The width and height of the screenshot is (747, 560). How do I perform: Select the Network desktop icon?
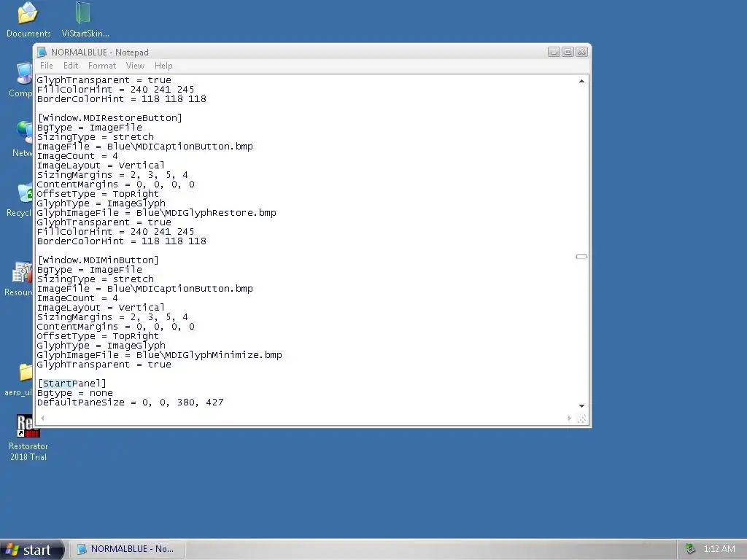click(22, 139)
